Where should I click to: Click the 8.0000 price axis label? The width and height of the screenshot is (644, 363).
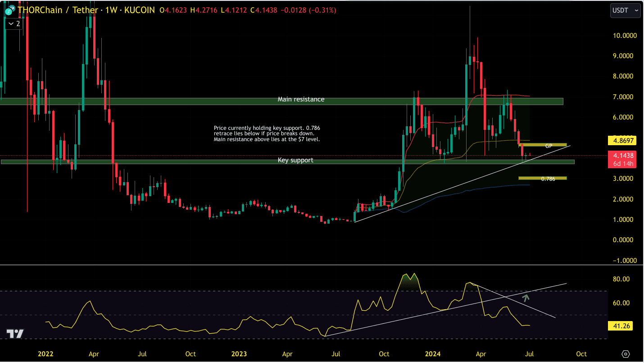coord(623,76)
